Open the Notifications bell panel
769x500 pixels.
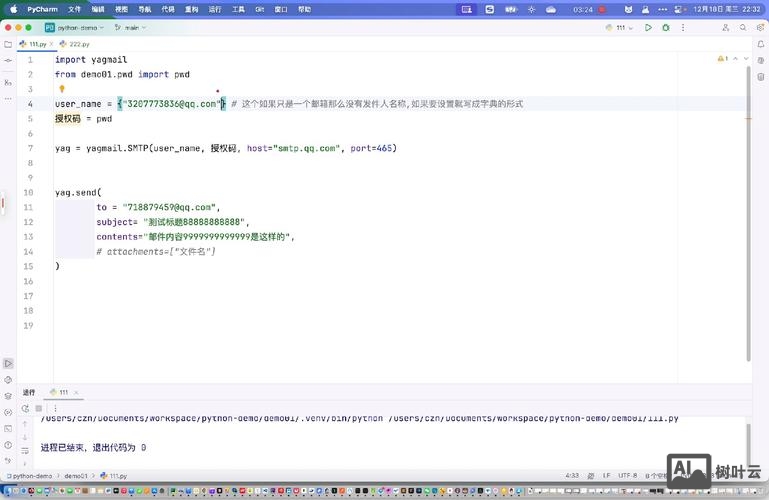pyautogui.click(x=759, y=45)
